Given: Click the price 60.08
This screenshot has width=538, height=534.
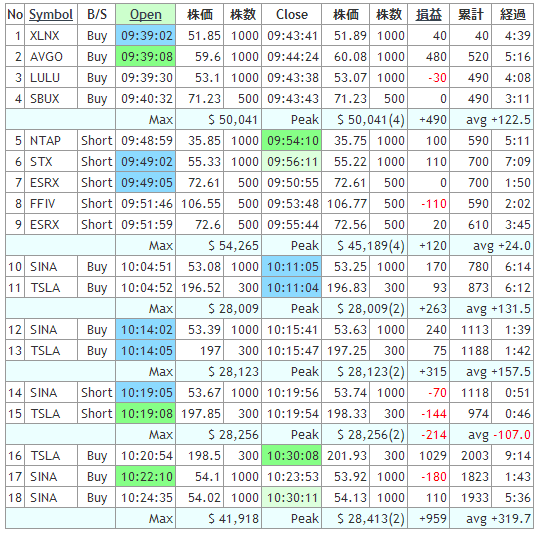Looking at the screenshot, I should [350, 56].
